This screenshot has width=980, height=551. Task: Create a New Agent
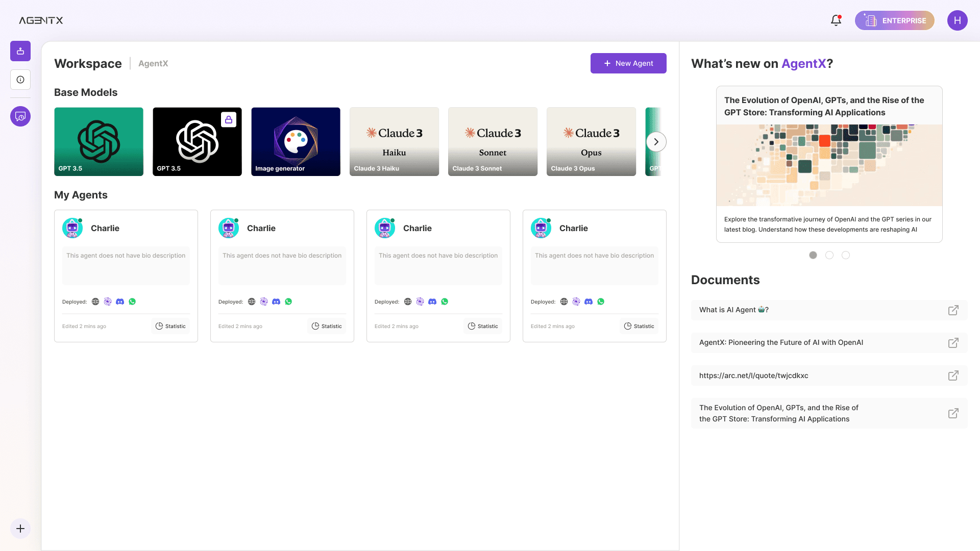pos(628,63)
